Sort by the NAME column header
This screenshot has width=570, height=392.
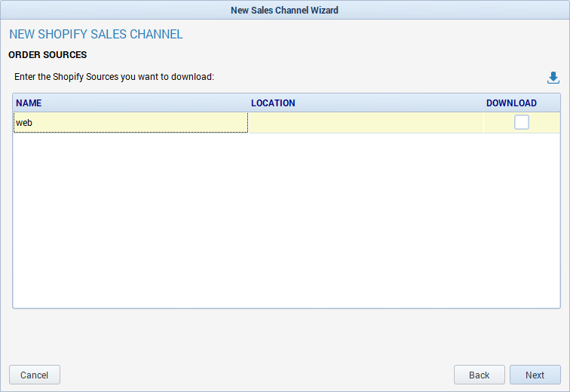(131, 103)
